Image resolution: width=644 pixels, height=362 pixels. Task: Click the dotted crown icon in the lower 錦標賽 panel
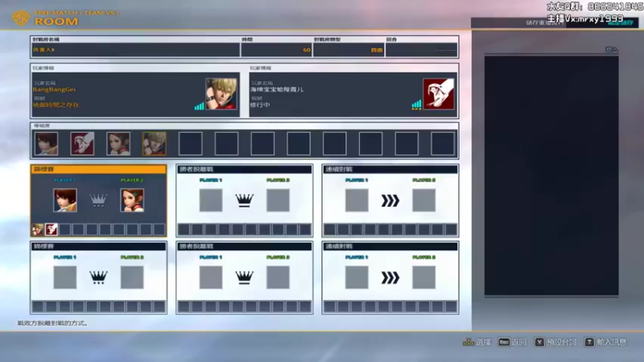point(98,278)
